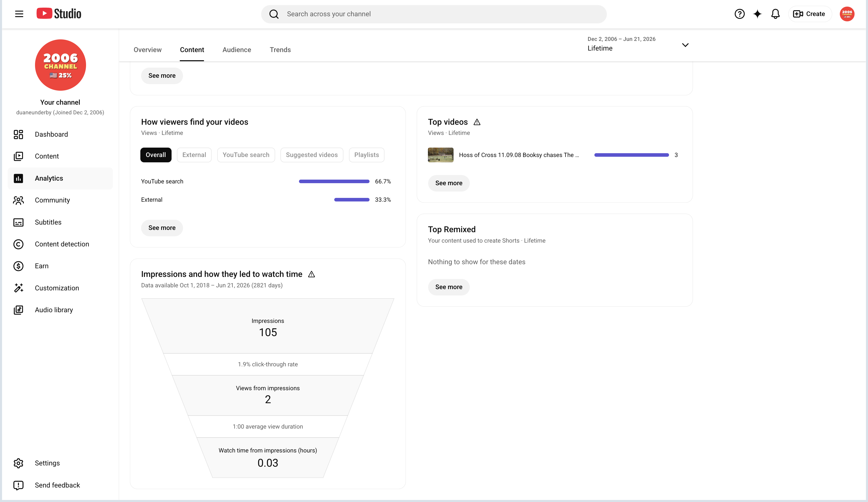Open the notifications bell

[775, 14]
